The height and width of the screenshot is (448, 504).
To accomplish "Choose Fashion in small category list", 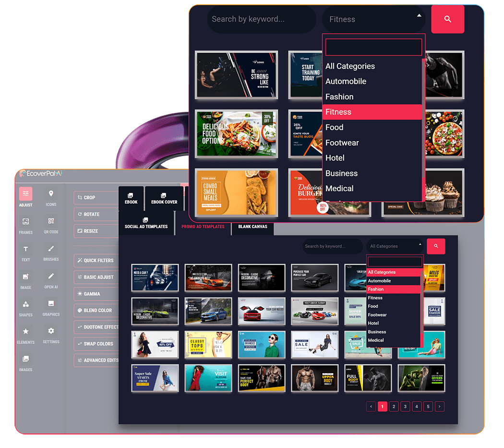I will click(394, 289).
